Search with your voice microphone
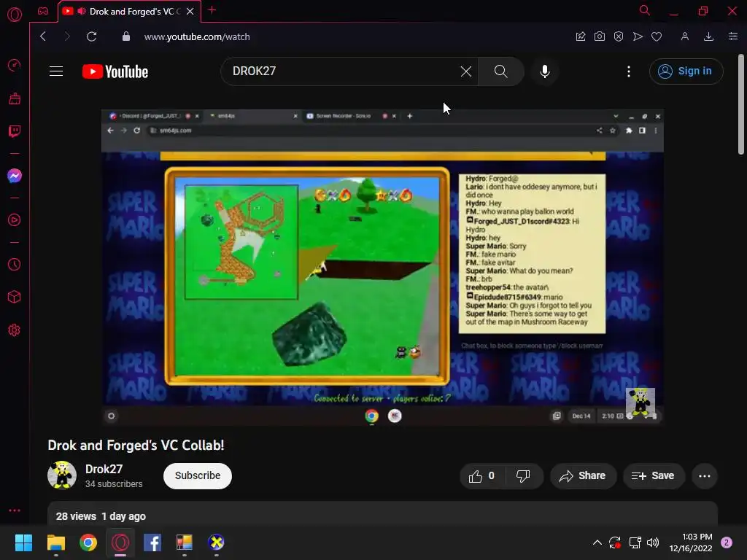Viewport: 747px width, 560px height. click(x=545, y=71)
